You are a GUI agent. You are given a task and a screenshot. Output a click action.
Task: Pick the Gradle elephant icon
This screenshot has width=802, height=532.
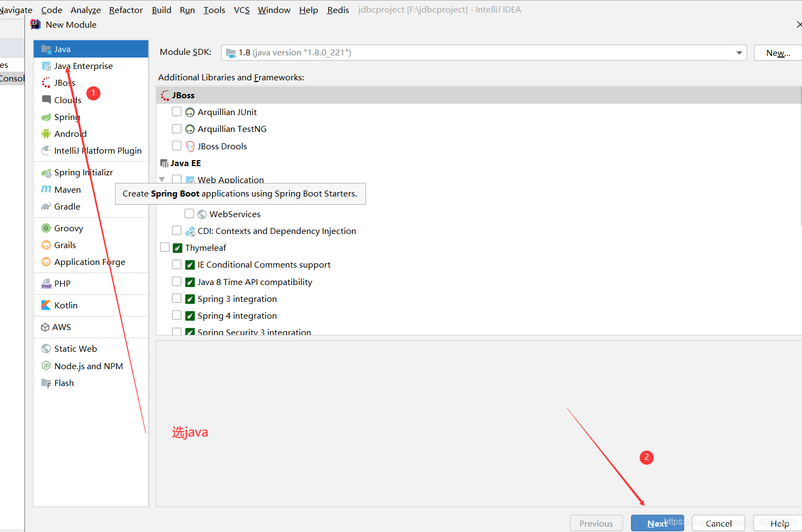click(x=46, y=207)
